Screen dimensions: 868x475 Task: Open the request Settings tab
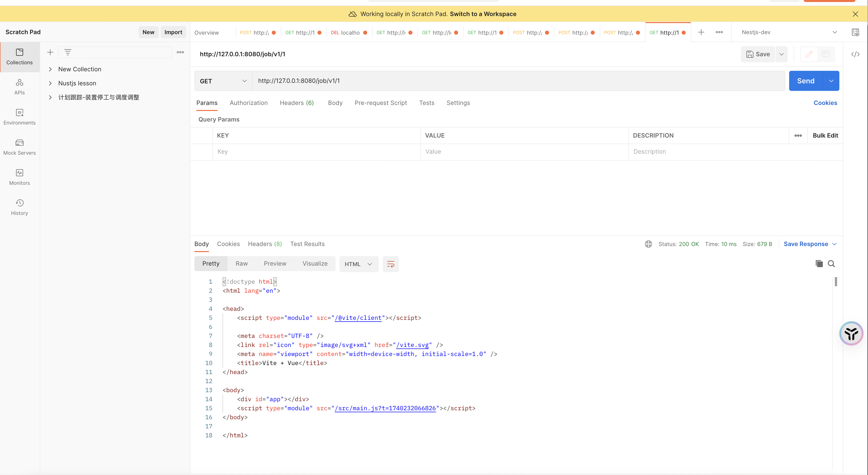458,103
